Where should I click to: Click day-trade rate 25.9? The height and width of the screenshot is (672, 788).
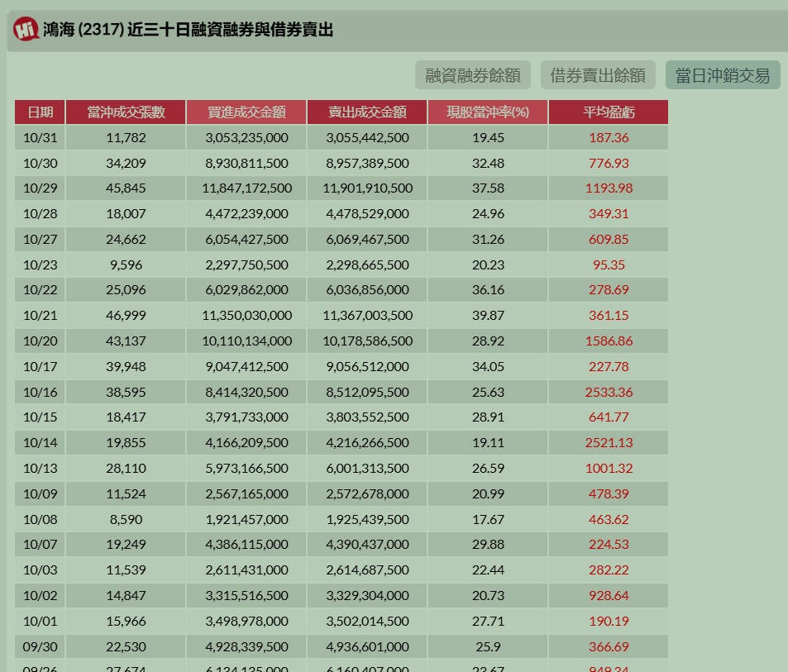pos(488,647)
